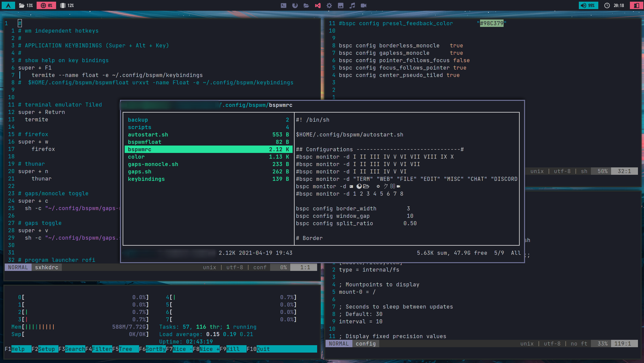Switch to the image workspace icon
The width and height of the screenshot is (644, 363).
[x=341, y=5]
